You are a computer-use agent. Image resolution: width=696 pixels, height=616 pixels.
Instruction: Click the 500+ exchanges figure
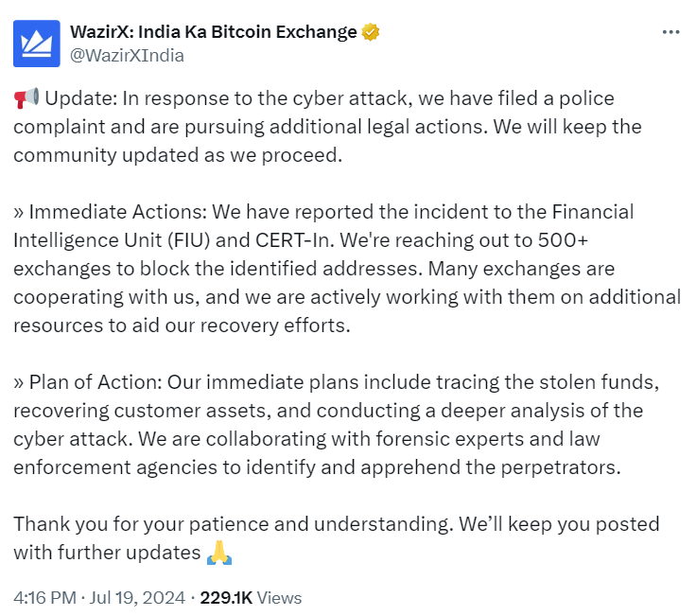click(x=563, y=240)
